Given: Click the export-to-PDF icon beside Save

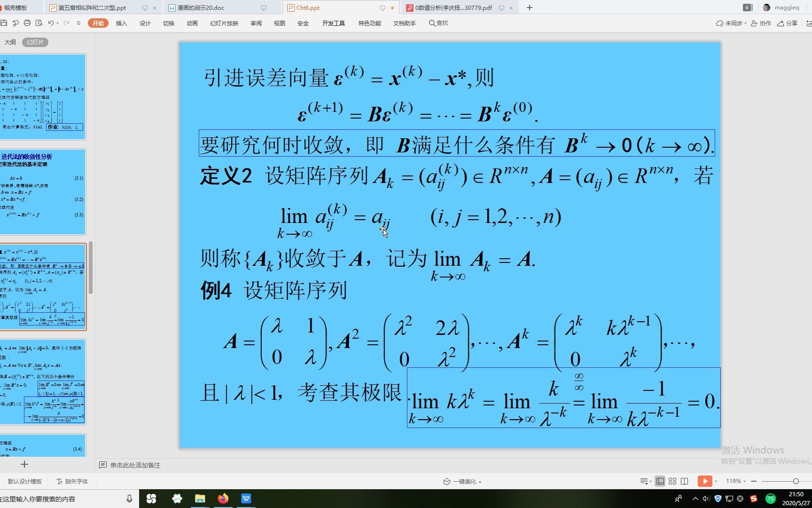Looking at the screenshot, I should 16,23.
